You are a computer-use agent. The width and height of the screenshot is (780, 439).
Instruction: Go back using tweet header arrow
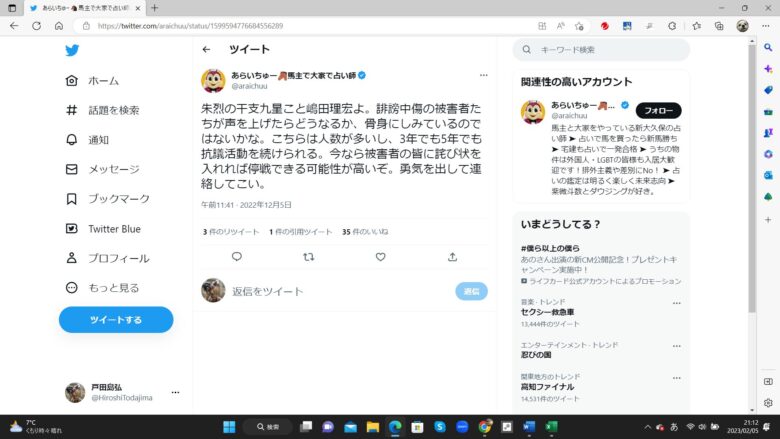(206, 49)
